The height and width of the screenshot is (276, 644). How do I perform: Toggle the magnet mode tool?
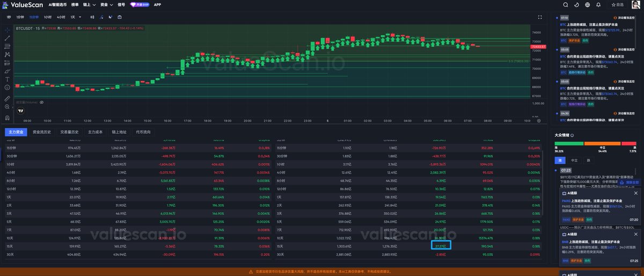[8, 118]
